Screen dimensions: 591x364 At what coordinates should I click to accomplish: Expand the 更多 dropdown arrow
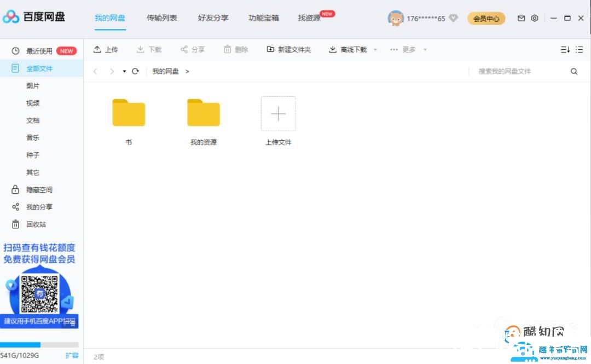(x=425, y=50)
